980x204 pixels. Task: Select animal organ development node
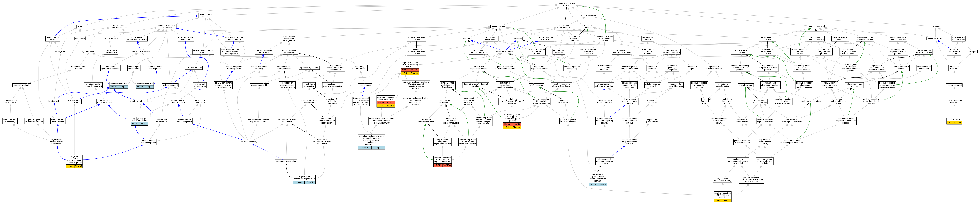134,68
